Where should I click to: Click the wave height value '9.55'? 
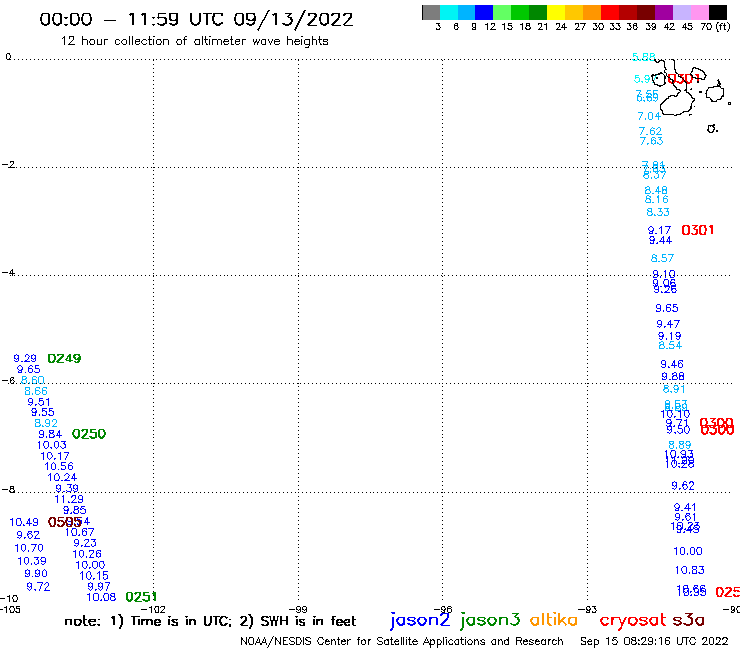pyautogui.click(x=42, y=412)
